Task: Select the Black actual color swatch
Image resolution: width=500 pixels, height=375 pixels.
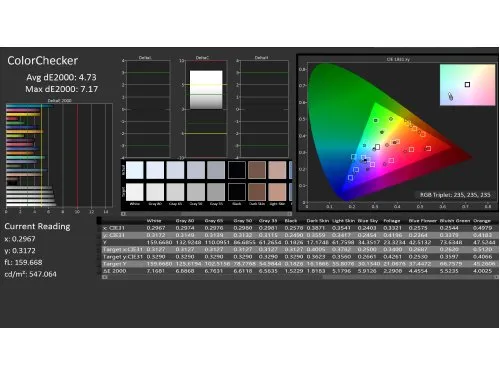Action: point(237,170)
